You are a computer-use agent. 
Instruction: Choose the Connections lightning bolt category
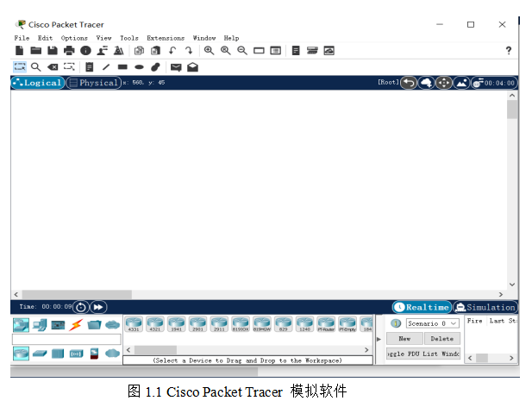click(x=76, y=325)
